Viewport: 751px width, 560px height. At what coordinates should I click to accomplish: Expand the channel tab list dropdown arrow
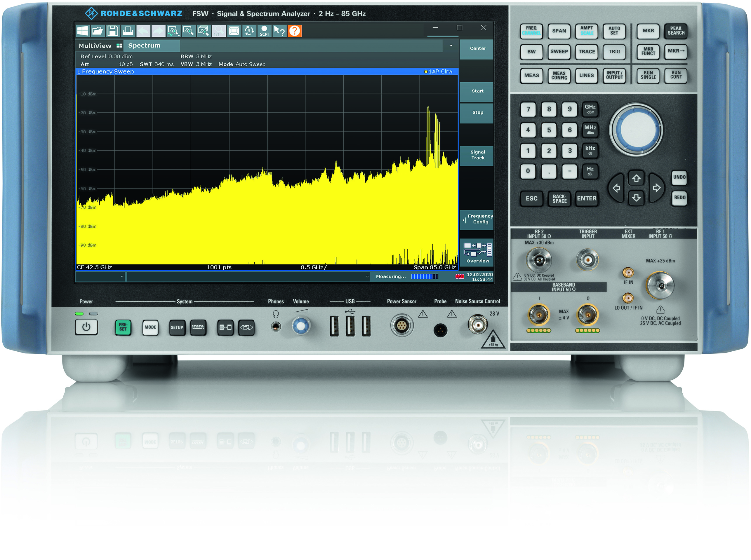pos(451,46)
